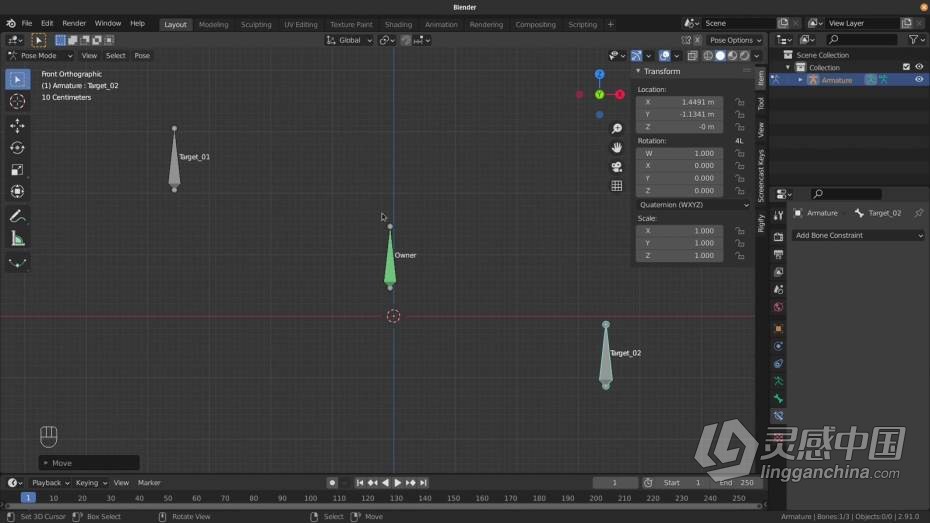Viewport: 930px width, 523px height.
Task: Open the World properties tab
Action: coord(778,307)
